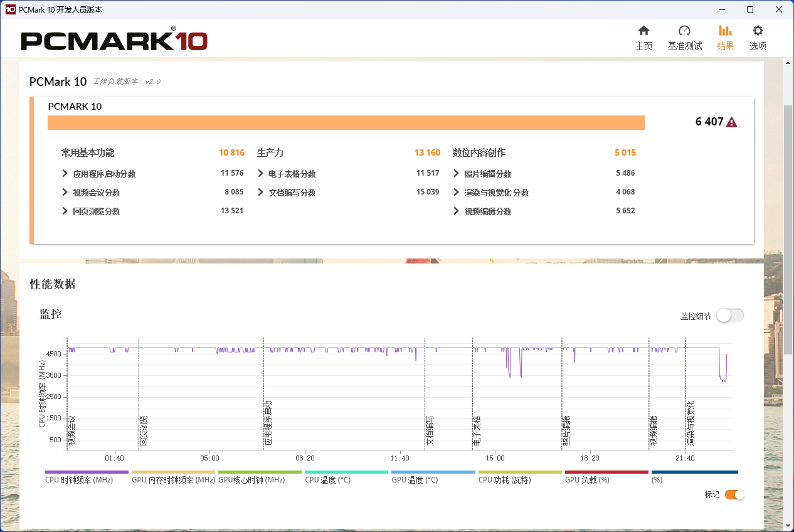Click the 常用基本功能 heading
Viewport: 794px width, 532px height.
tap(88, 152)
